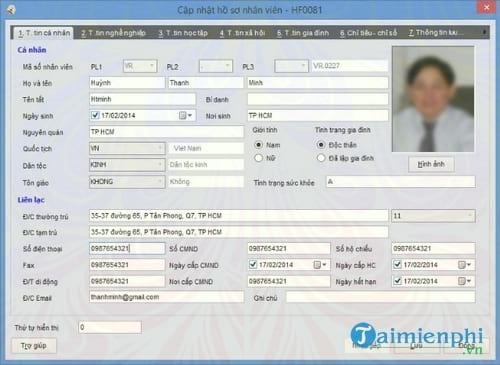Open the Ngày hết hạn calendar icon
500x365 pixels.
click(x=464, y=281)
